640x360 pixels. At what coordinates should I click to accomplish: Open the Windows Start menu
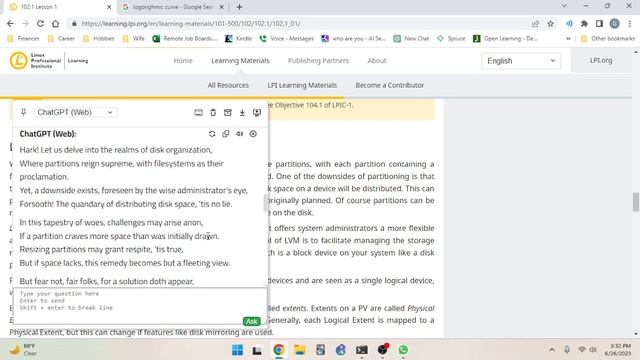coord(237,350)
